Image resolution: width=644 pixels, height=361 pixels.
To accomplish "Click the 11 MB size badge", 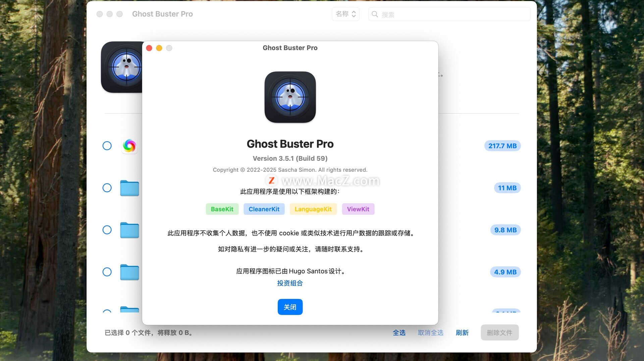I will [507, 188].
